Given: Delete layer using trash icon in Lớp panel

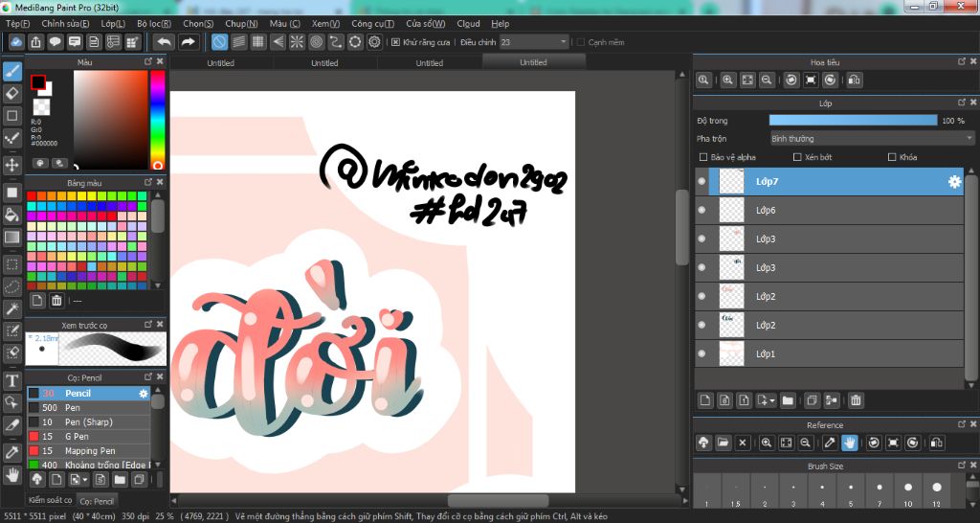Looking at the screenshot, I should coord(856,400).
